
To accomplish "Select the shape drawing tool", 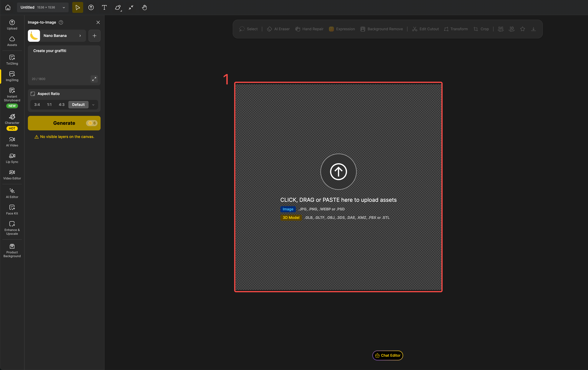I will (x=118, y=7).
